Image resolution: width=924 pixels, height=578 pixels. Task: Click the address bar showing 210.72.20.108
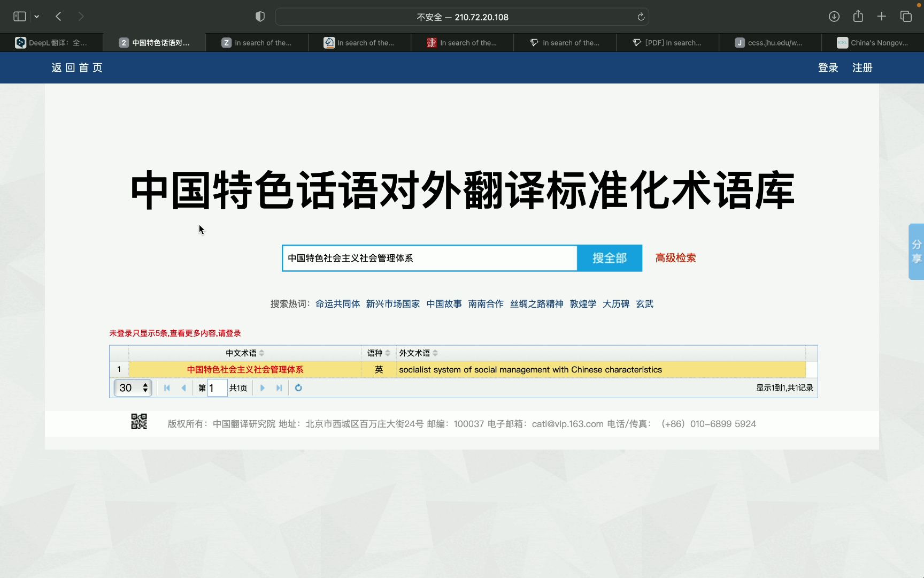coord(462,17)
